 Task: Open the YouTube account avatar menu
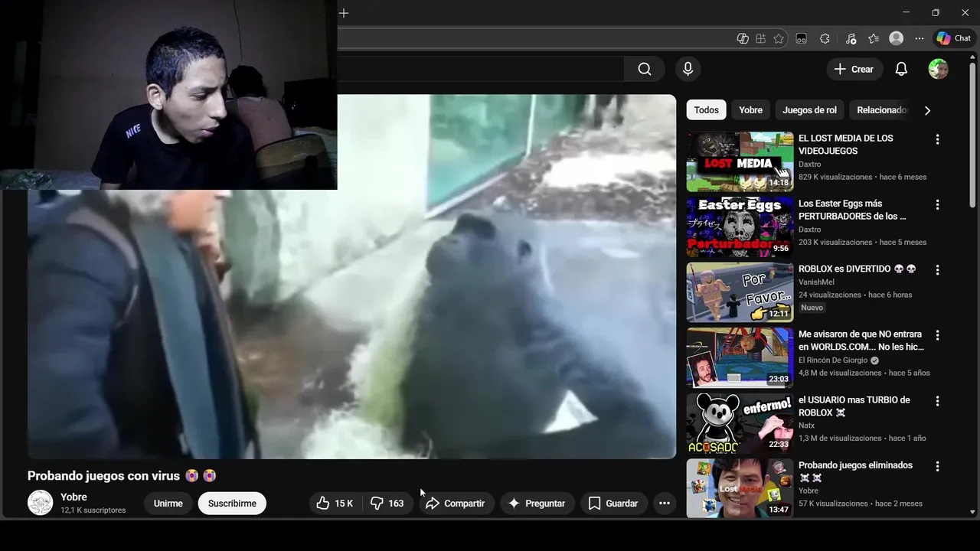click(x=939, y=69)
